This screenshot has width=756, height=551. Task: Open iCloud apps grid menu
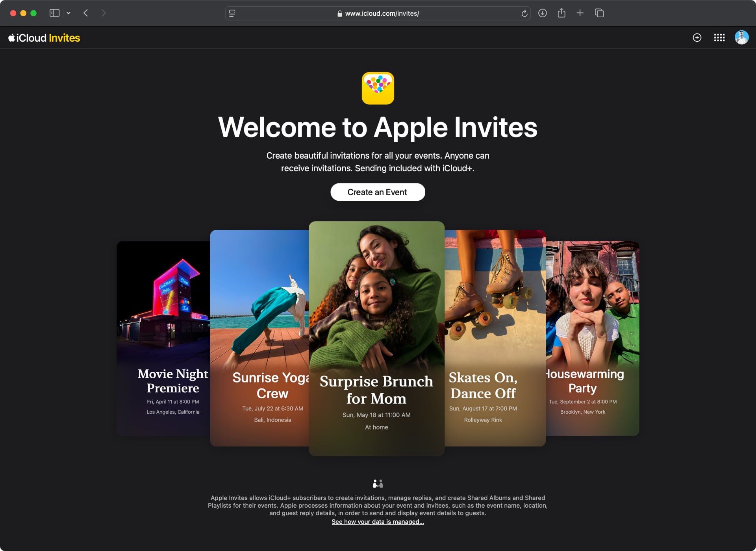pos(719,37)
